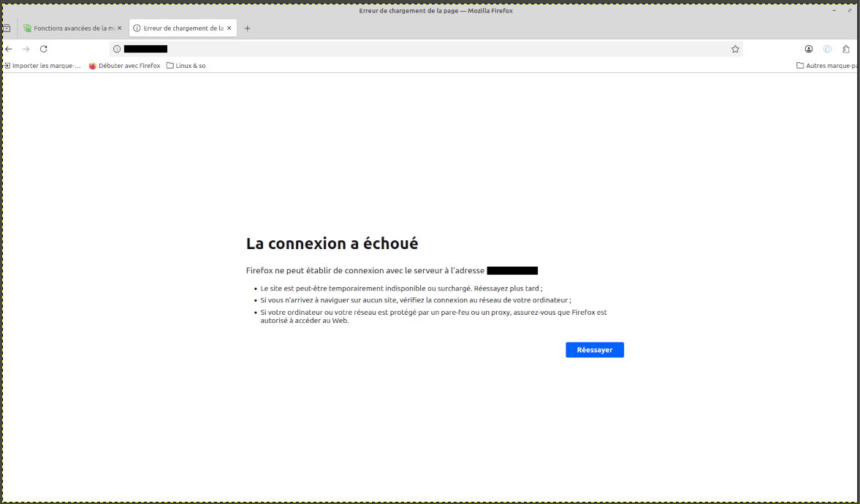Click the Importer les marque-pages bookmark item
Image resolution: width=860 pixels, height=504 pixels.
pyautogui.click(x=42, y=66)
